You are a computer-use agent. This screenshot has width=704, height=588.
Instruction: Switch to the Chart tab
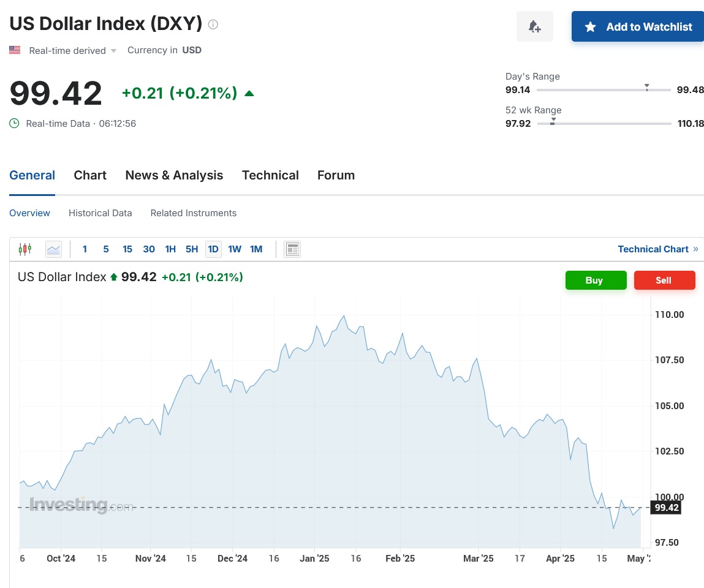point(90,175)
